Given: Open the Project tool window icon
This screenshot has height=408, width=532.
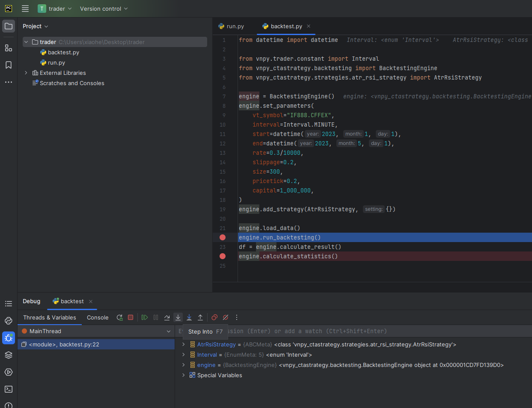Looking at the screenshot, I should 9,26.
